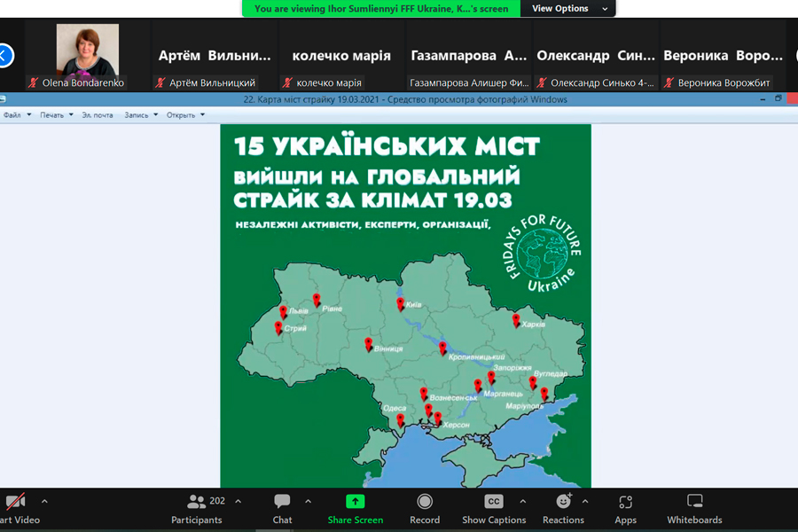798x532 pixels.
Task: Click the Рівне map pin
Action: (317, 301)
